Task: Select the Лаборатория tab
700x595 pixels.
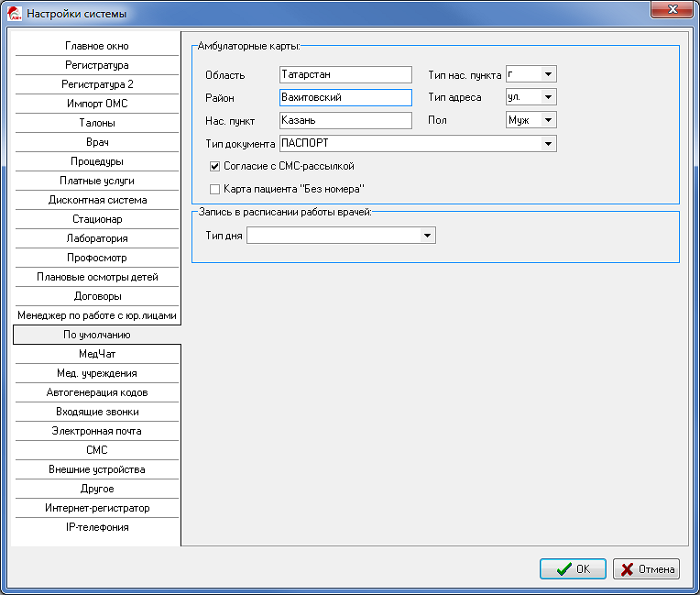Action: click(x=97, y=238)
